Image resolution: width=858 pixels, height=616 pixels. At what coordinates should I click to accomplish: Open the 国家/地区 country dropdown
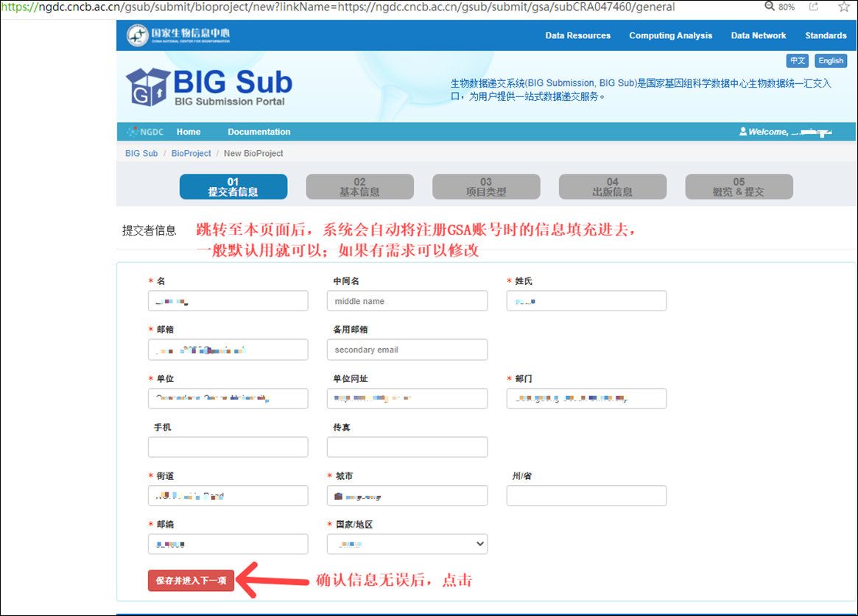(407, 543)
